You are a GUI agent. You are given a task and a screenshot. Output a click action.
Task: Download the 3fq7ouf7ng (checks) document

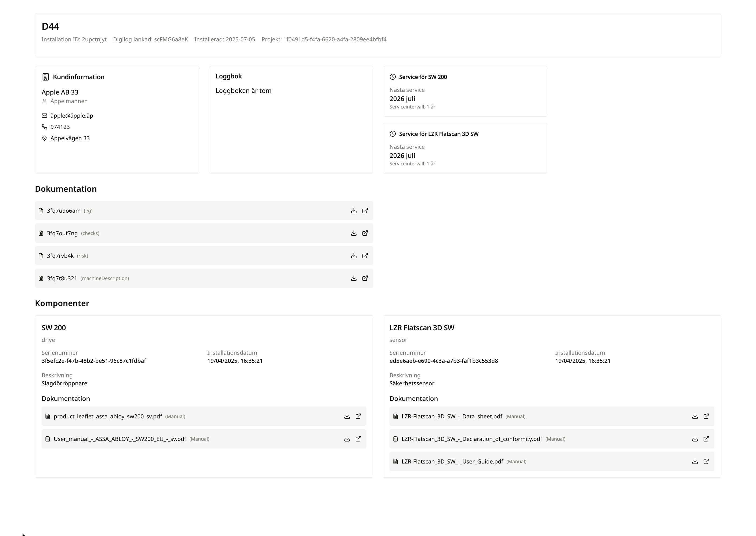click(354, 233)
